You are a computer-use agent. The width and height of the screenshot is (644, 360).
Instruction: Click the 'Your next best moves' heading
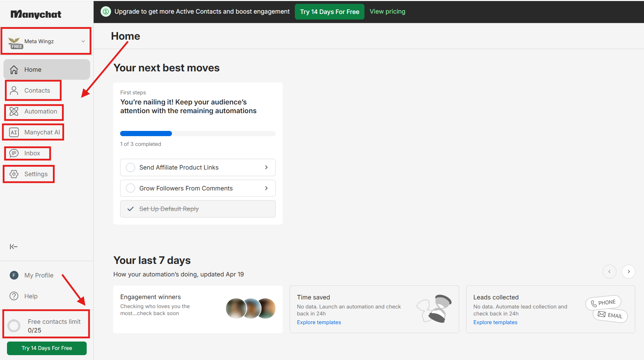click(x=166, y=68)
